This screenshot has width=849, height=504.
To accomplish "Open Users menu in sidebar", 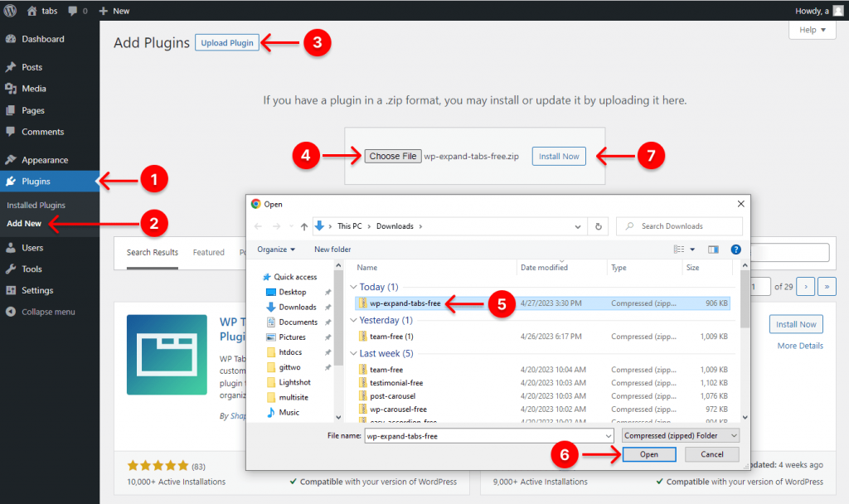I will (32, 247).
